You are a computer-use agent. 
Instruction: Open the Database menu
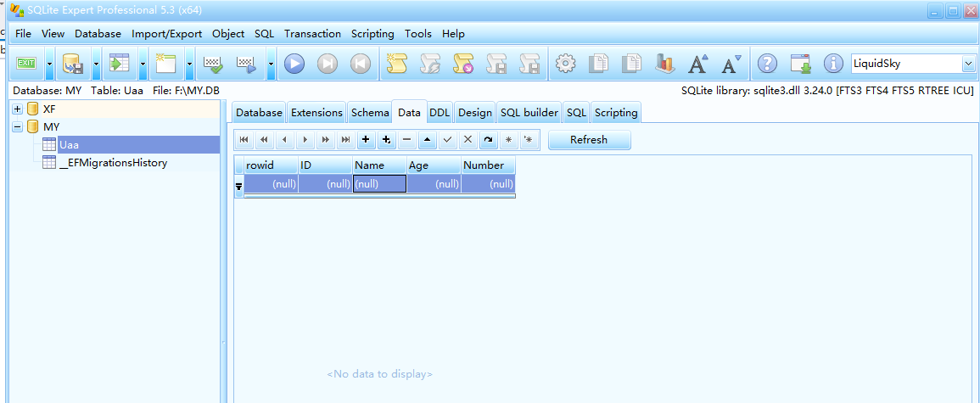(98, 34)
